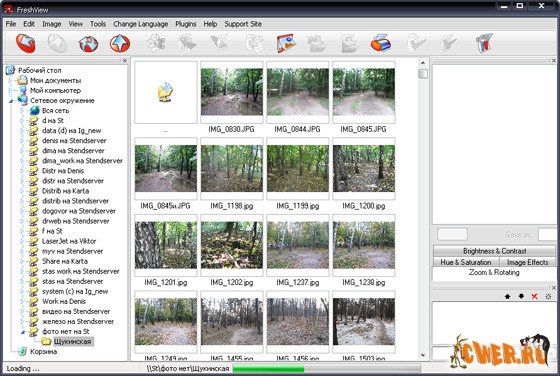560x376 pixels.
Task: Expand the Мои документы tree node
Action: [x=10, y=80]
